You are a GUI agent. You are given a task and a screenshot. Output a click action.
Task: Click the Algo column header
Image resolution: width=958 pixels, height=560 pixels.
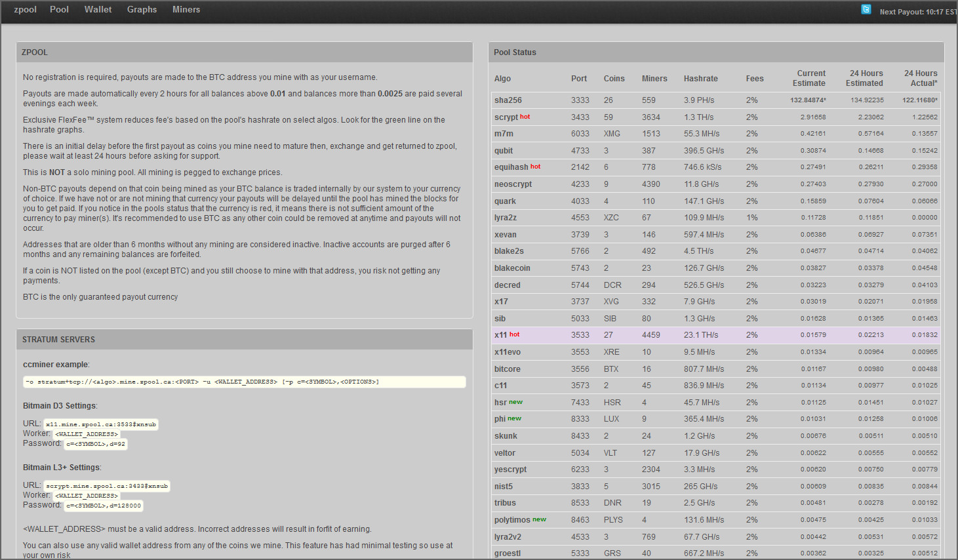tap(502, 79)
